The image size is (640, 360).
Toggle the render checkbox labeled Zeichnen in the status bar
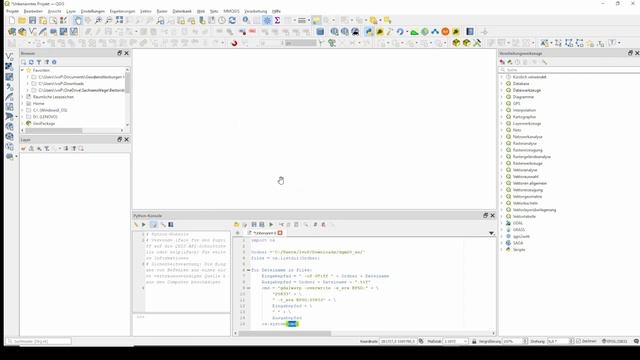click(x=578, y=341)
